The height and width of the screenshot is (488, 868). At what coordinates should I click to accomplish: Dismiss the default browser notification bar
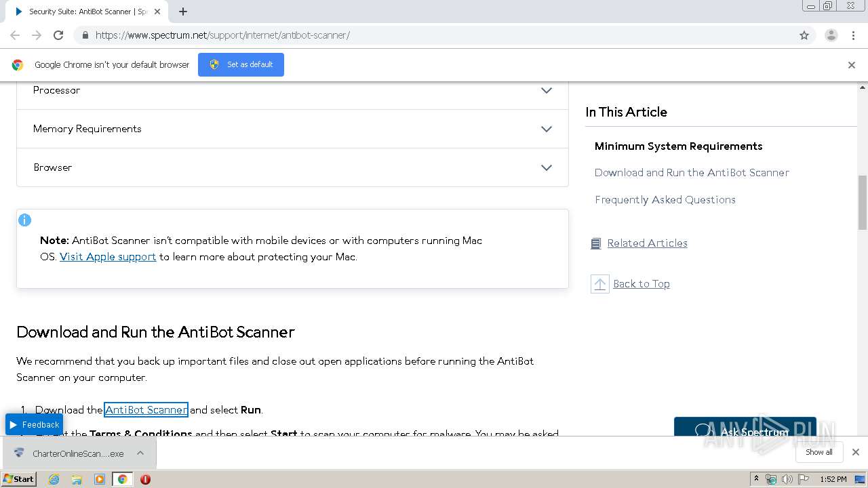[852, 65]
